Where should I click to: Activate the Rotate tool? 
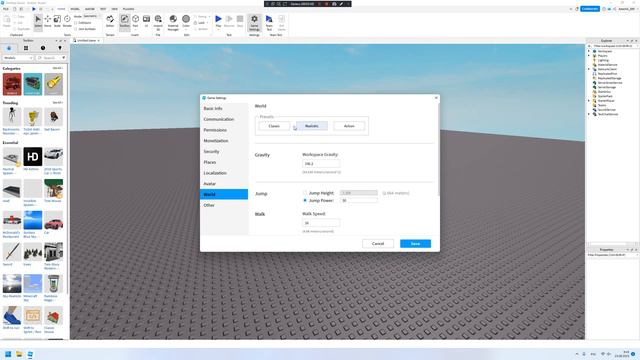(67, 21)
